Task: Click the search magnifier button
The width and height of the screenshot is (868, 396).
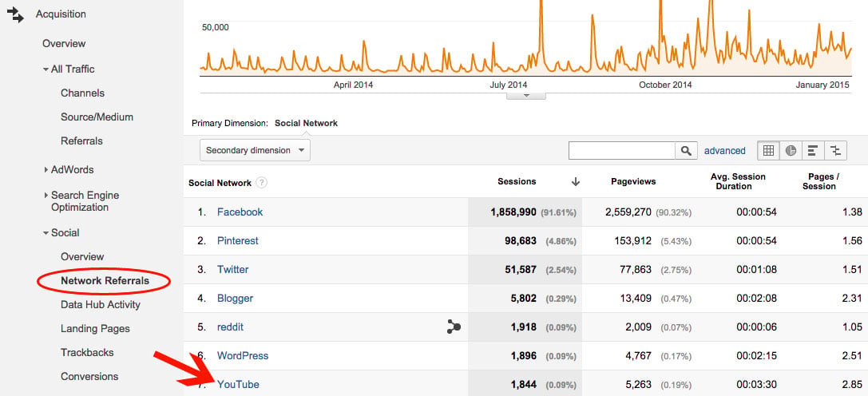Action: [x=686, y=150]
